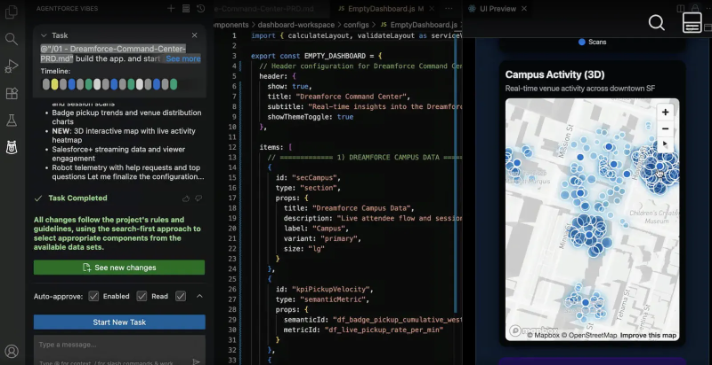Image resolution: width=712 pixels, height=365 pixels.
Task: Open the Explorer view in activity bar
Action: coord(11,12)
